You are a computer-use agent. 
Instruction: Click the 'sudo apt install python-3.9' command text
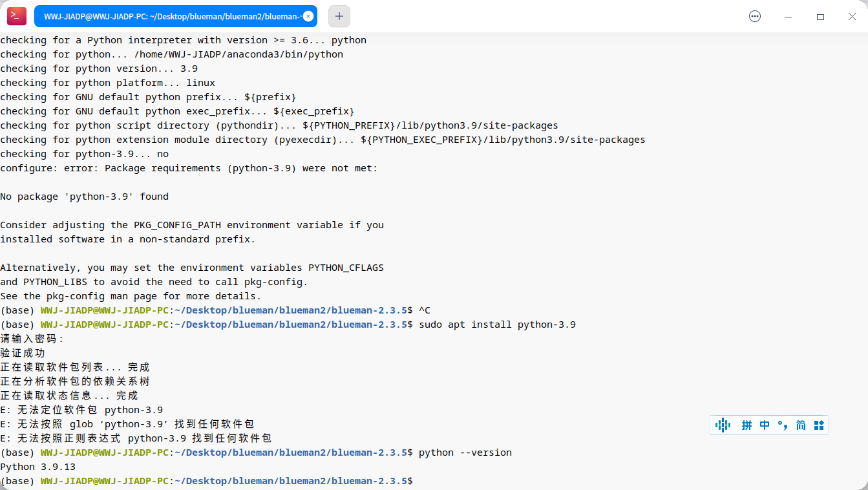[497, 325]
